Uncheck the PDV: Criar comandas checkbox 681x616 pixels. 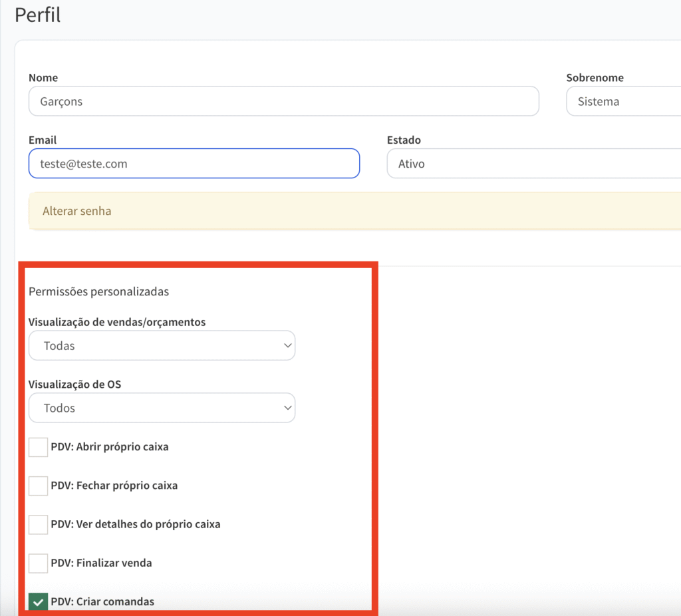38,602
